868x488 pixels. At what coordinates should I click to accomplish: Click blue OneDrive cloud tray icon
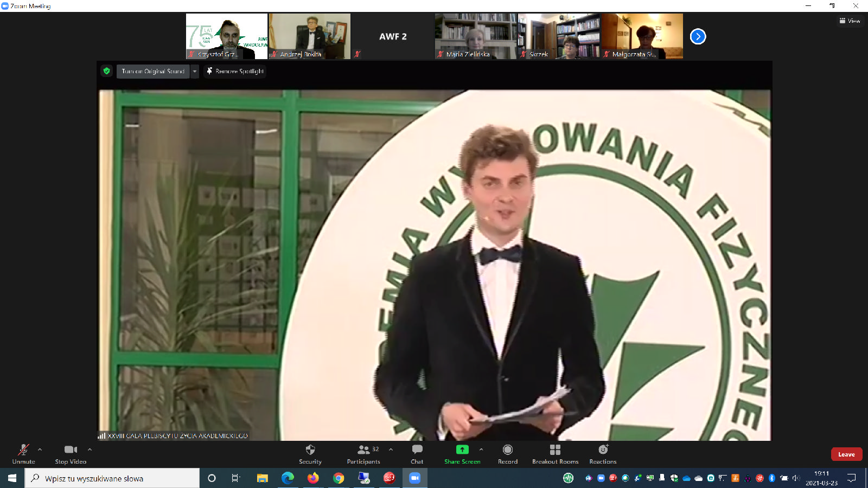pos(686,478)
